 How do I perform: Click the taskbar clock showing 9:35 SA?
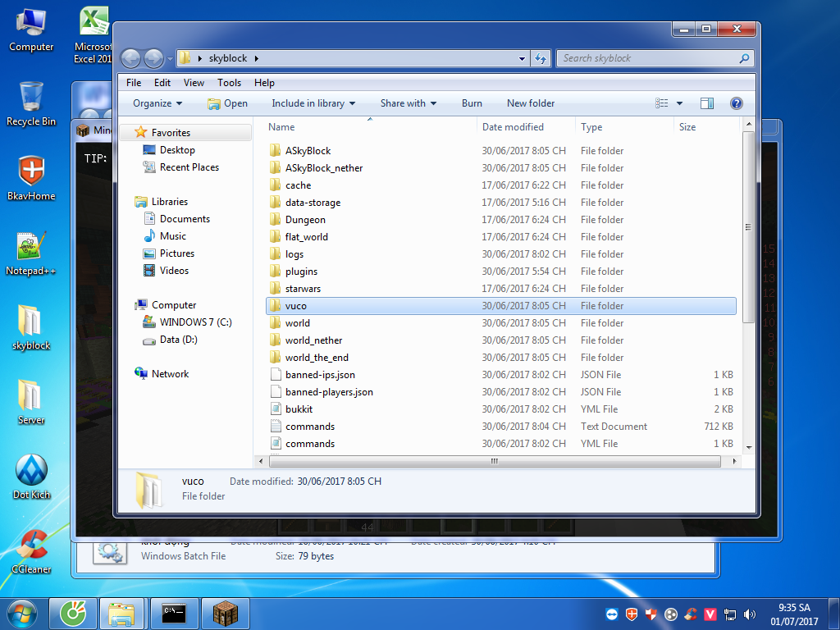[794, 614]
